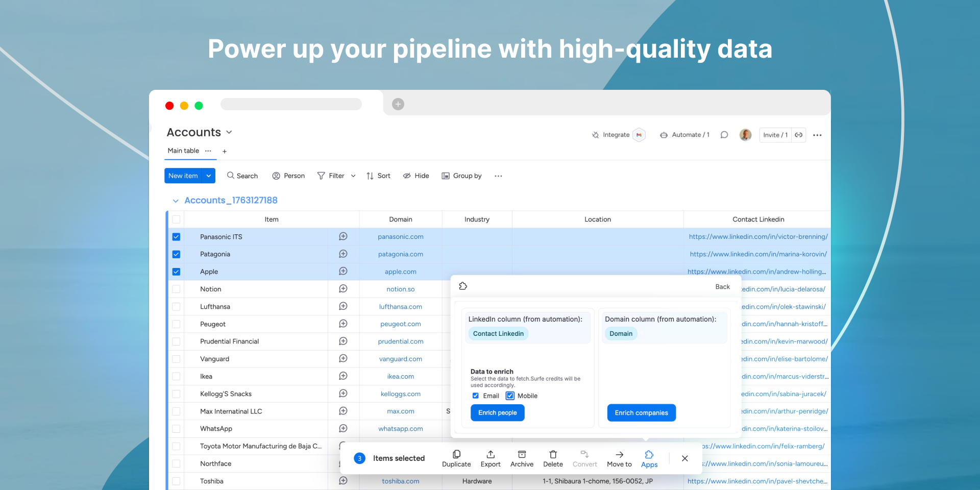Click the copy link icon beside Invite

click(799, 135)
